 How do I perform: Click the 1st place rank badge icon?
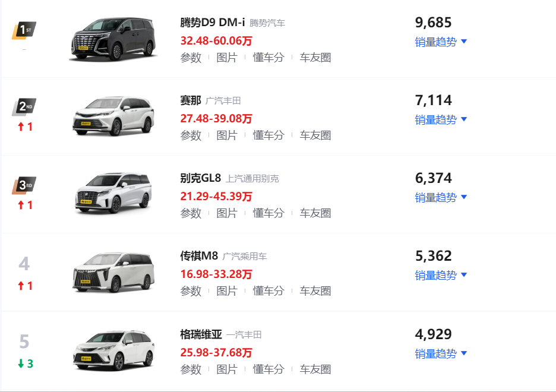24,30
